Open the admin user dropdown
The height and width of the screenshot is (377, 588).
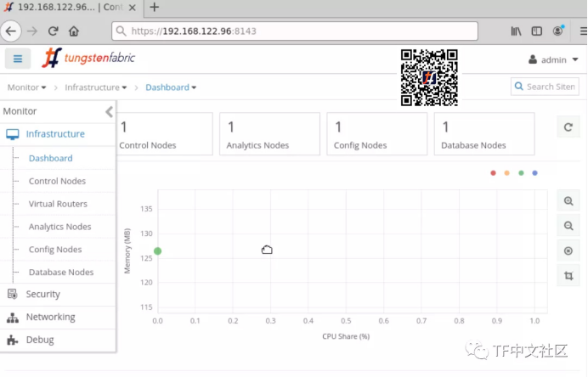point(553,59)
